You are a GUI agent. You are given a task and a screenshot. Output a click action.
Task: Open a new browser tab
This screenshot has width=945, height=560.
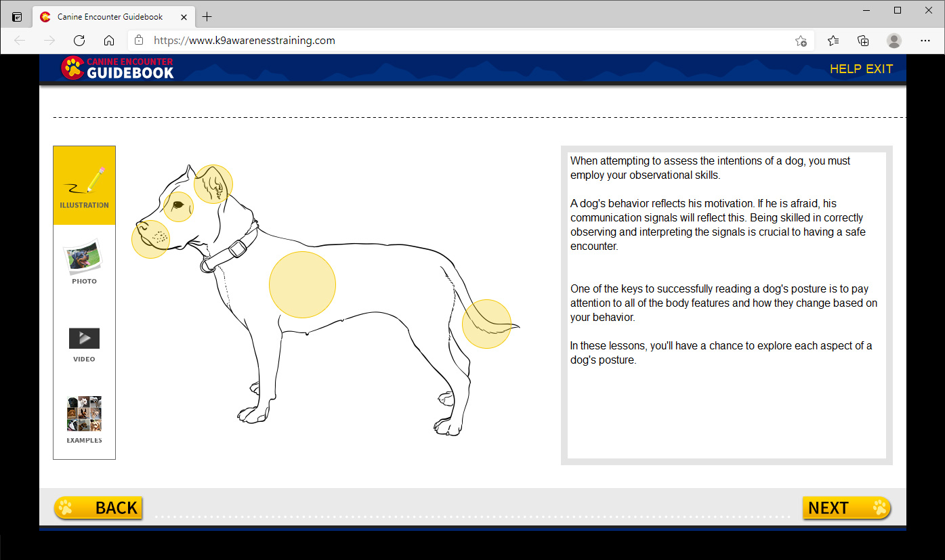point(207,17)
